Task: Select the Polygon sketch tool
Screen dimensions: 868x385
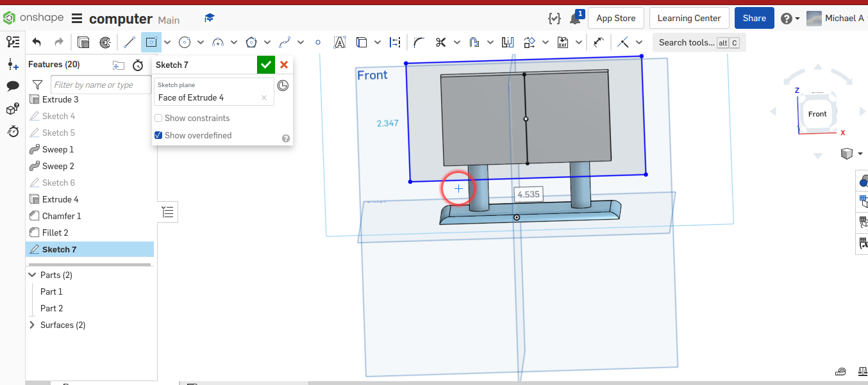Action: (x=251, y=42)
